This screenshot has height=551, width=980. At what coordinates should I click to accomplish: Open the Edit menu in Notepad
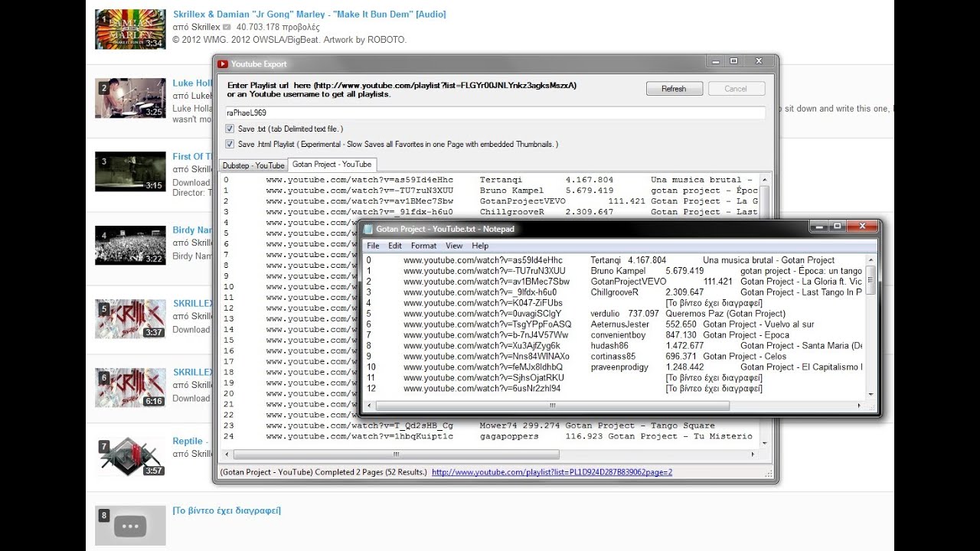[x=395, y=246]
